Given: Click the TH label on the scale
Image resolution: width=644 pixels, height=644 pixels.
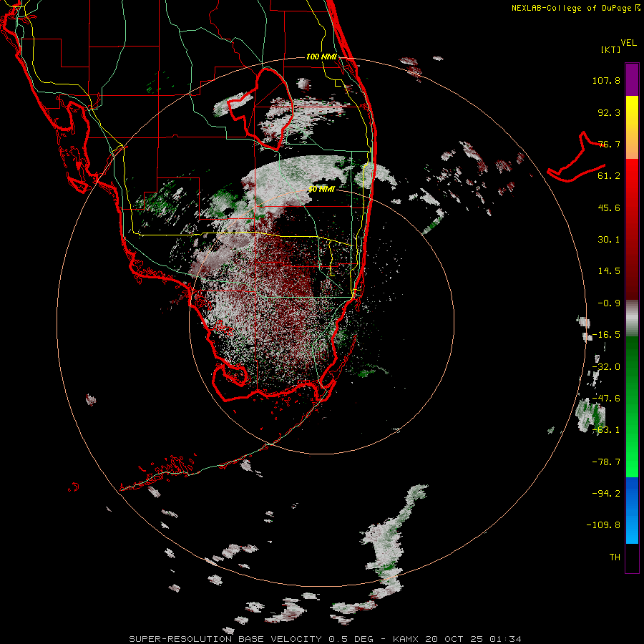Looking at the screenshot, I should click(615, 557).
